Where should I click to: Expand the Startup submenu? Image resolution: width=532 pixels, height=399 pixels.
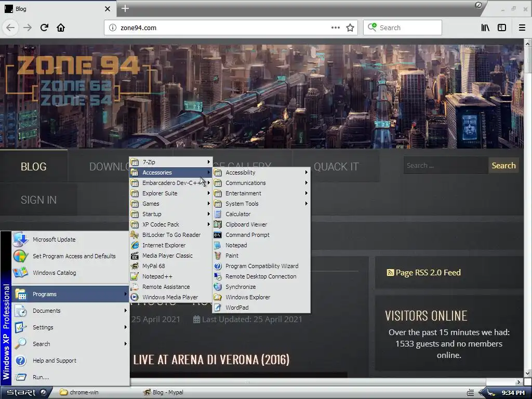(x=171, y=214)
